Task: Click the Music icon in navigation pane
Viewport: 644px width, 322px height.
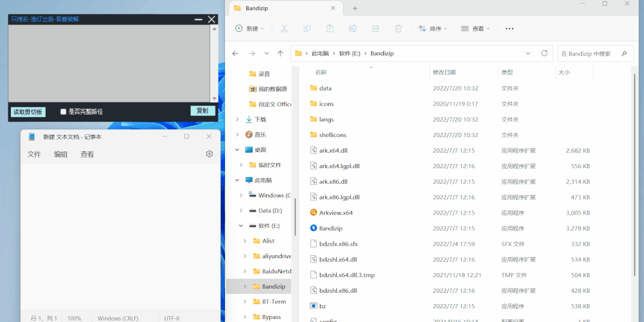Action: (249, 135)
